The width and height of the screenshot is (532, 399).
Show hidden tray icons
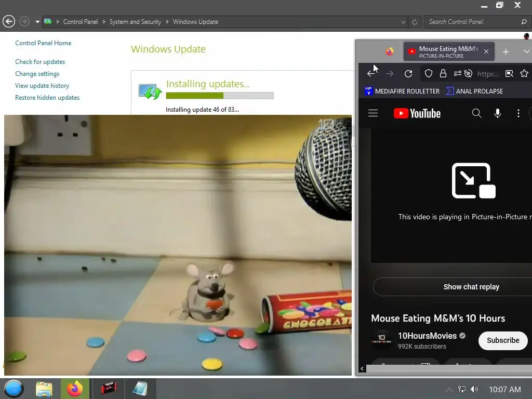tap(448, 390)
